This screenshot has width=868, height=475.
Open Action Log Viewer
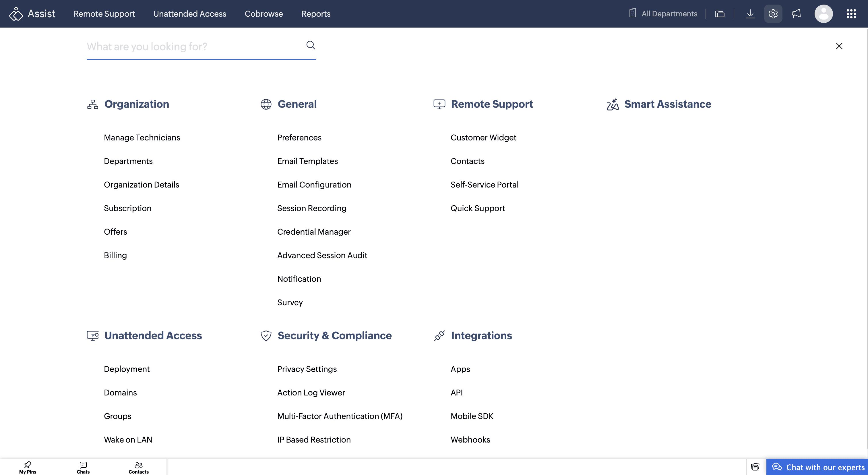[311, 393]
